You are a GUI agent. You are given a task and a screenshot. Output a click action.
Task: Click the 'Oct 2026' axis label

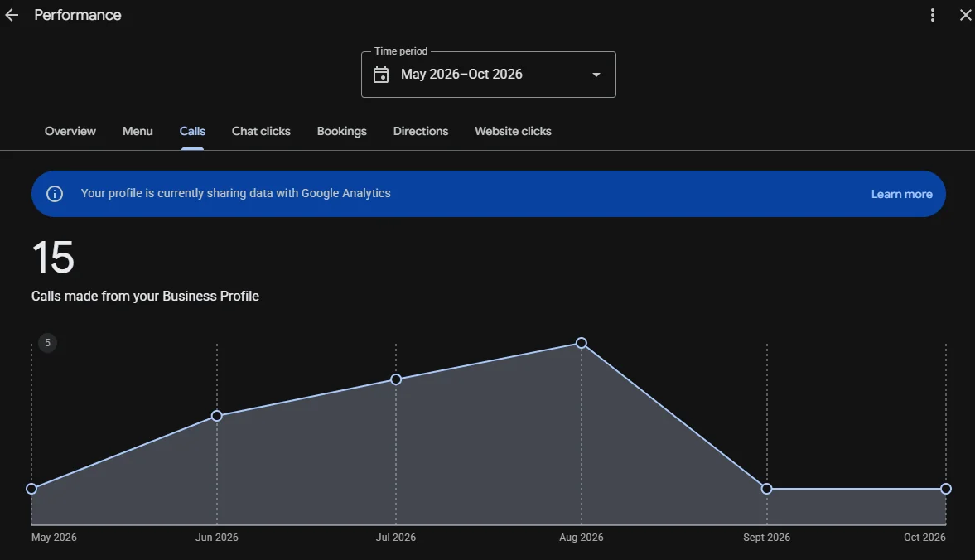[924, 538]
